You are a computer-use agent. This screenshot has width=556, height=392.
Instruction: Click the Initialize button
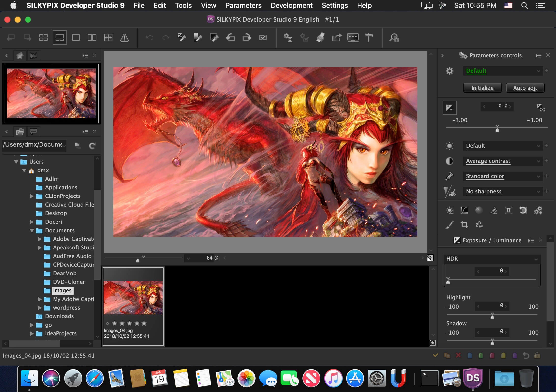tap(482, 88)
